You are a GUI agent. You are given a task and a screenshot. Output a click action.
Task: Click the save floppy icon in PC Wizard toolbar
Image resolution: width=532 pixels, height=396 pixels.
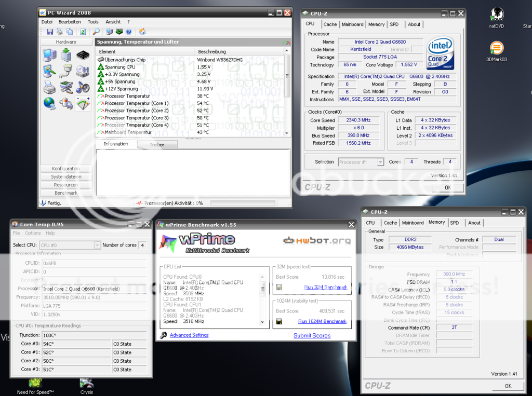point(50,32)
